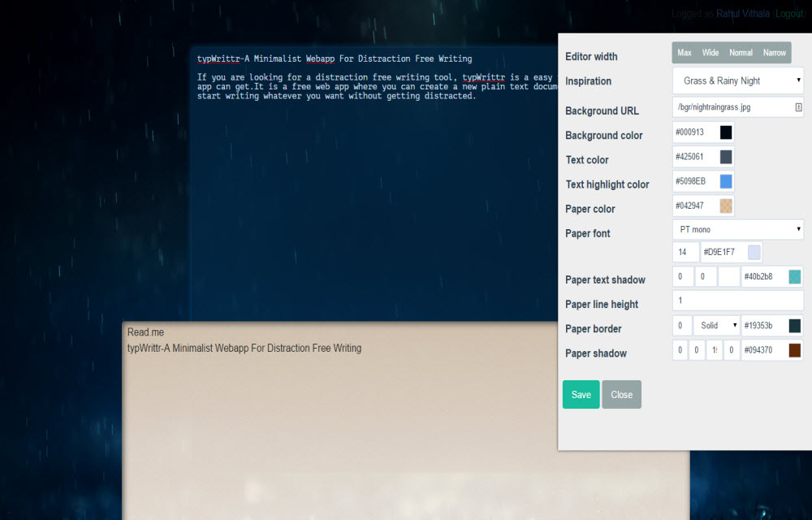Expand the Paper font dropdown showing PT mono
The image size is (812, 520).
tap(738, 229)
